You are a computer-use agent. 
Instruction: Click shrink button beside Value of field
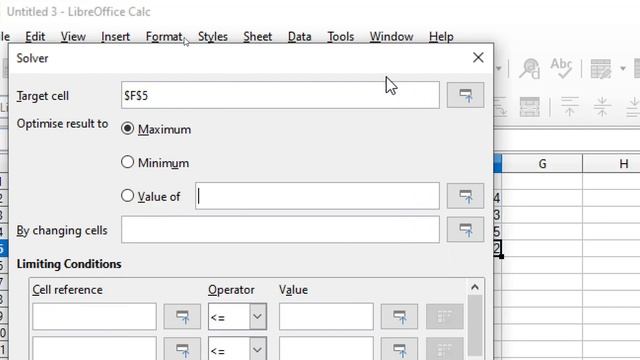(x=465, y=196)
